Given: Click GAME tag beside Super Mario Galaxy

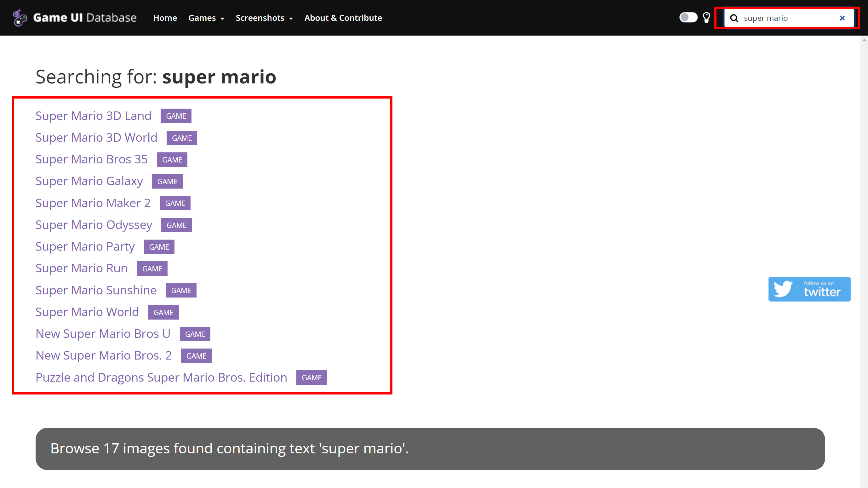Looking at the screenshot, I should (x=167, y=181).
